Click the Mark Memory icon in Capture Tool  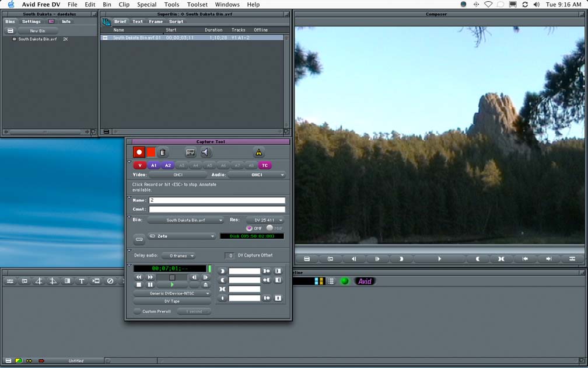(x=222, y=298)
